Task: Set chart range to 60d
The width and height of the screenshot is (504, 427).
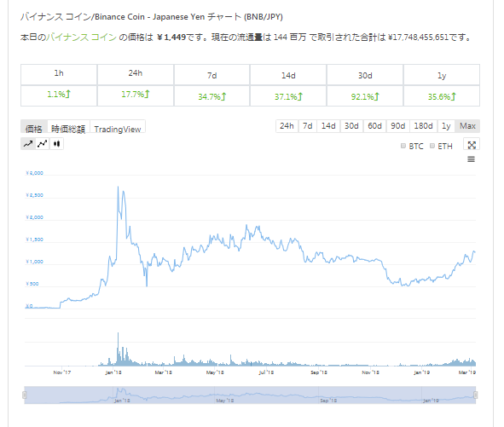Action: pos(374,126)
